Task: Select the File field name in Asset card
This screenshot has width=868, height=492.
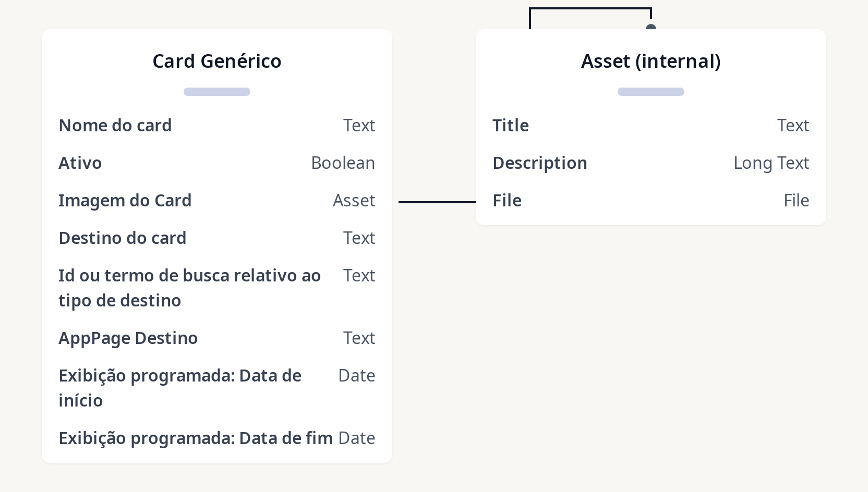Action: click(x=507, y=201)
